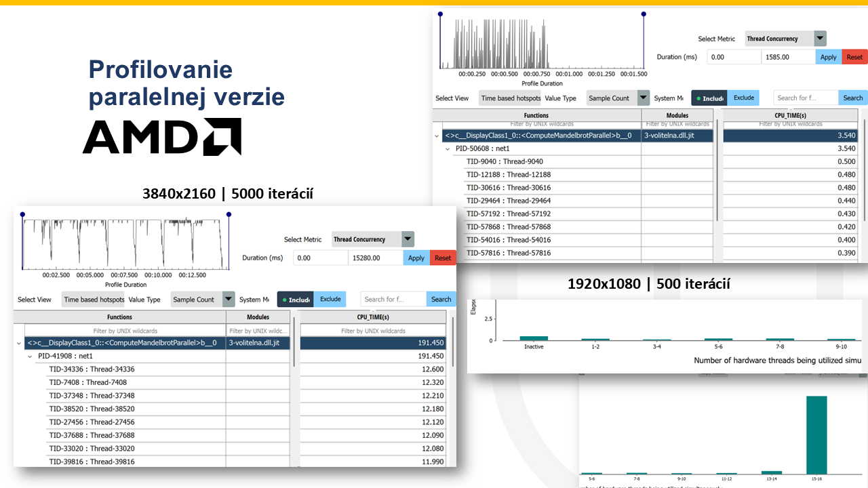The width and height of the screenshot is (868, 488).
Task: Click the Modules wildcard filter in 3840x2160 window
Action: pyautogui.click(x=258, y=331)
